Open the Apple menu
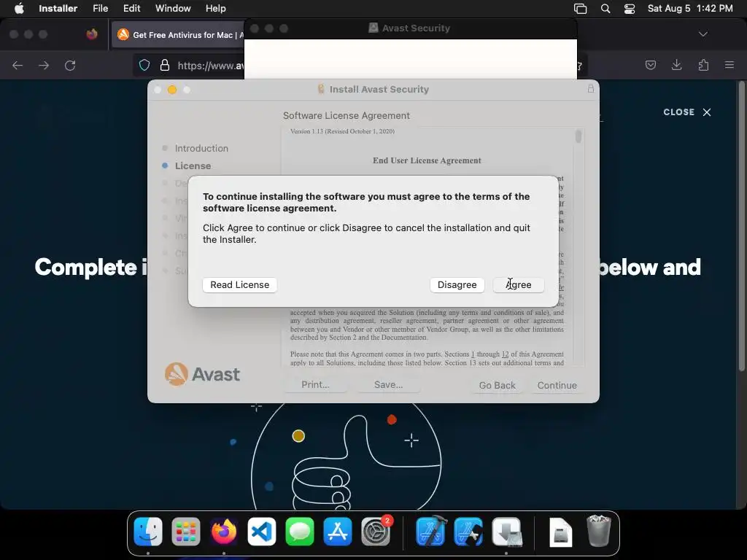 pos(19,9)
